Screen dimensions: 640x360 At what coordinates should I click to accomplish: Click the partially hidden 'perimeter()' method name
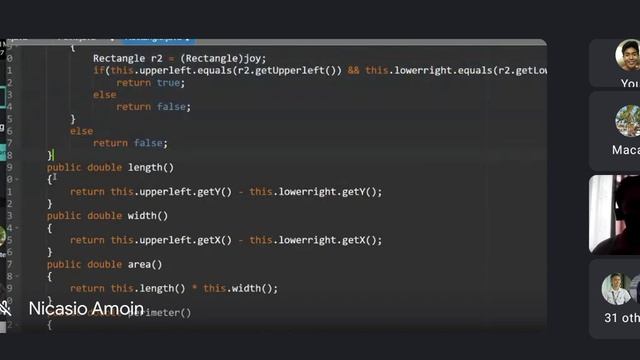tap(160, 313)
